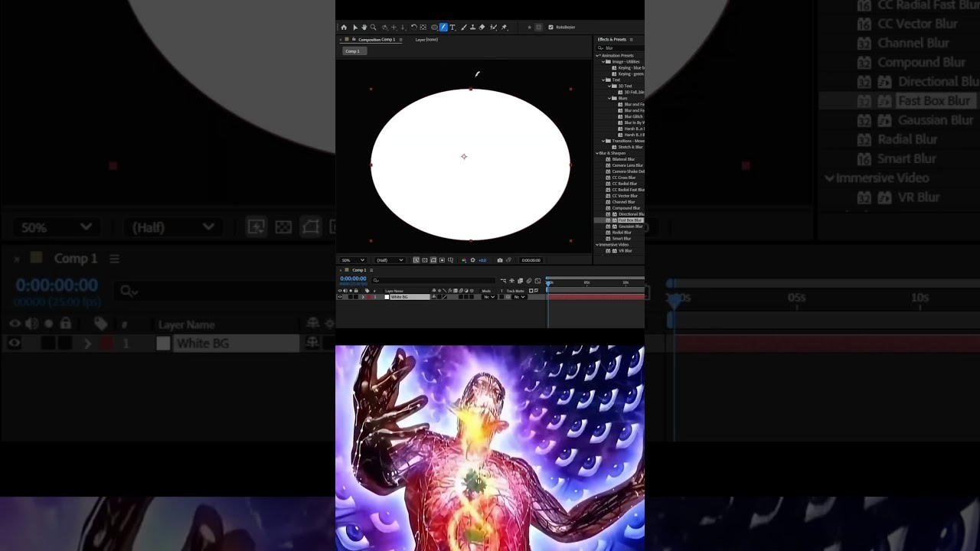Viewport: 980px width, 551px height.
Task: Select the Bilateral Blur effect
Action: (623, 159)
